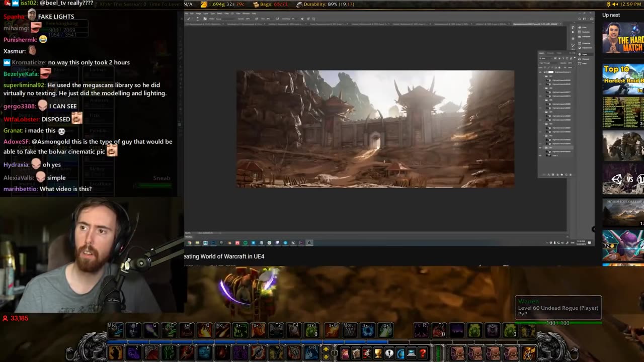
Task: Open The Hardest Match video thumbnail
Action: (623, 38)
